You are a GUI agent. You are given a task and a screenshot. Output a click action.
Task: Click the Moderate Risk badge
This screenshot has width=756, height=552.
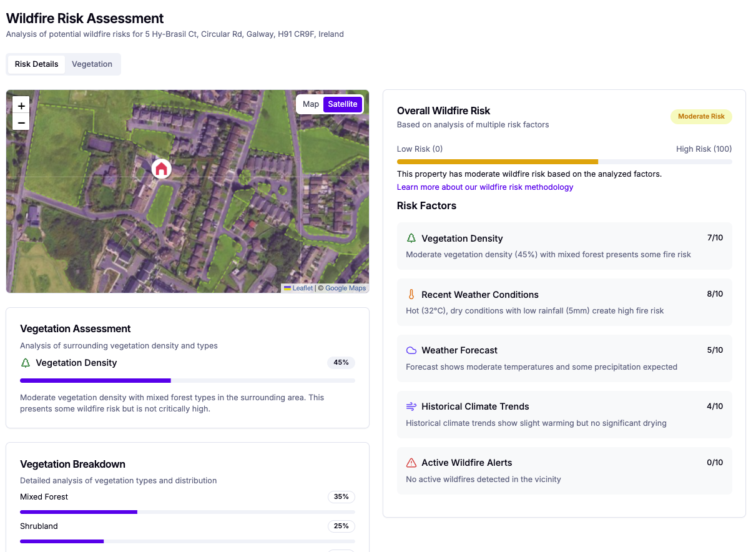(701, 116)
